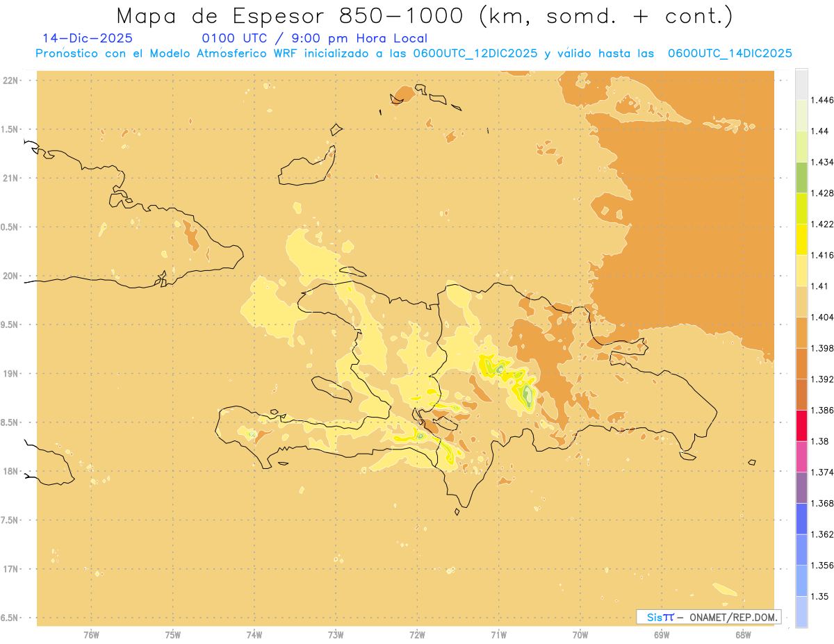Image resolution: width=834 pixels, height=644 pixels.
Task: Click the pale yellow swatch between 1.41 and 1.416
Action: pos(801,270)
